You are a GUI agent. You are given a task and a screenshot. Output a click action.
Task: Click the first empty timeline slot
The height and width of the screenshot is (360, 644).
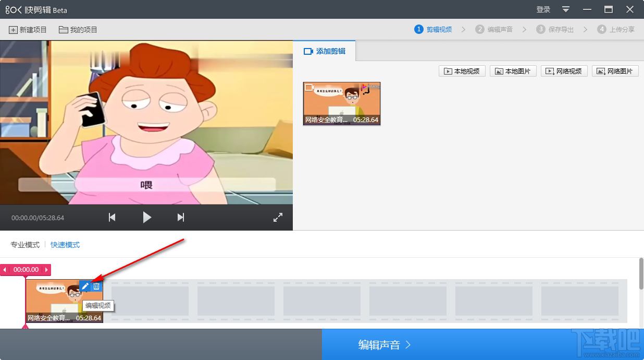(x=150, y=301)
